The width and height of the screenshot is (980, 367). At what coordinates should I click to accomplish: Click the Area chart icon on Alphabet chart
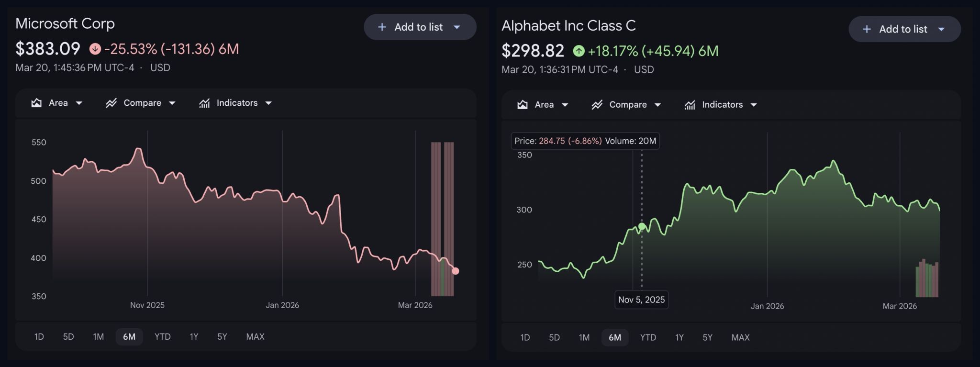point(523,105)
